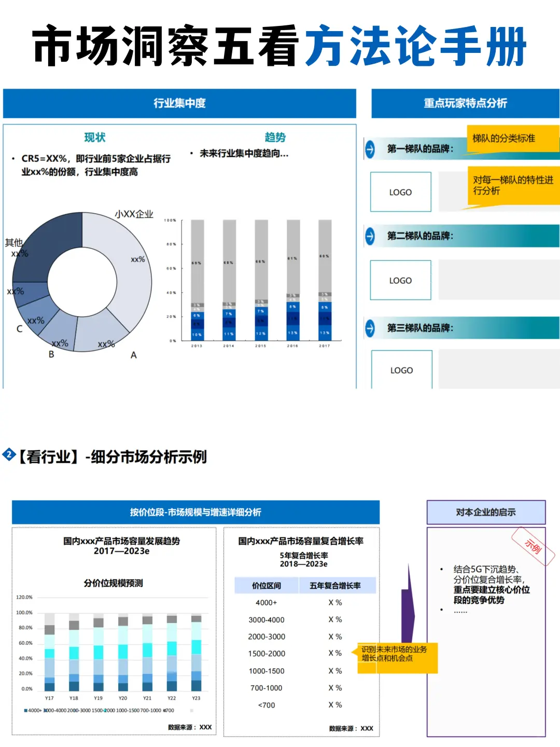This screenshot has height=747, width=560.
Task: Click the 重点玩家特点分析 header bar
Action: (x=466, y=103)
